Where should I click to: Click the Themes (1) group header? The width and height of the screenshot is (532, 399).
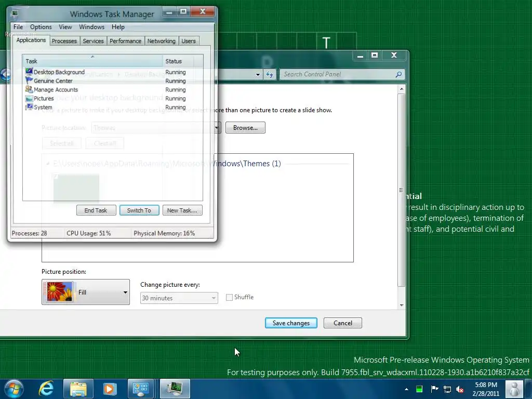pos(167,164)
